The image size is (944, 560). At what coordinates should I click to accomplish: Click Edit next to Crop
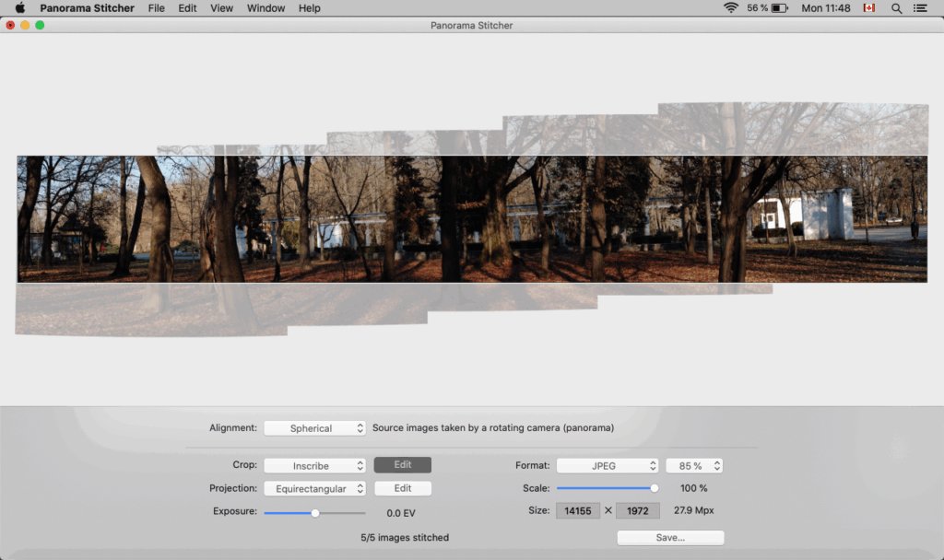pos(402,465)
